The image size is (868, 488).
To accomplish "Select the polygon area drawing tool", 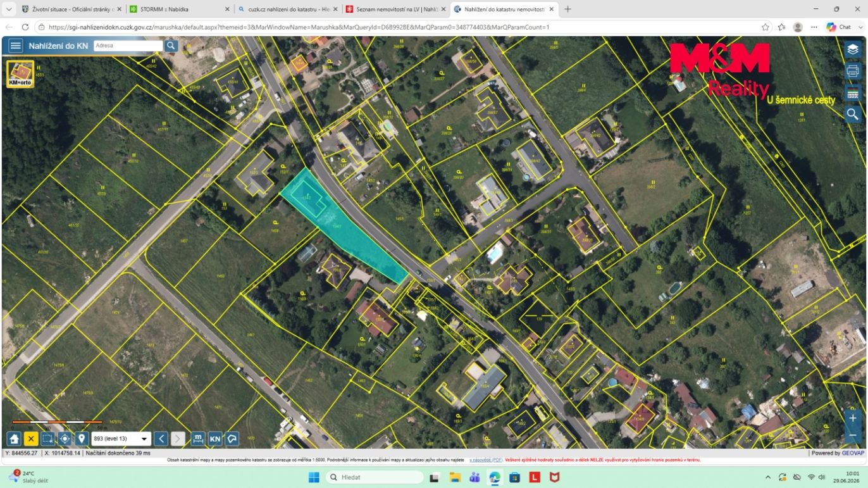I will click(232, 439).
